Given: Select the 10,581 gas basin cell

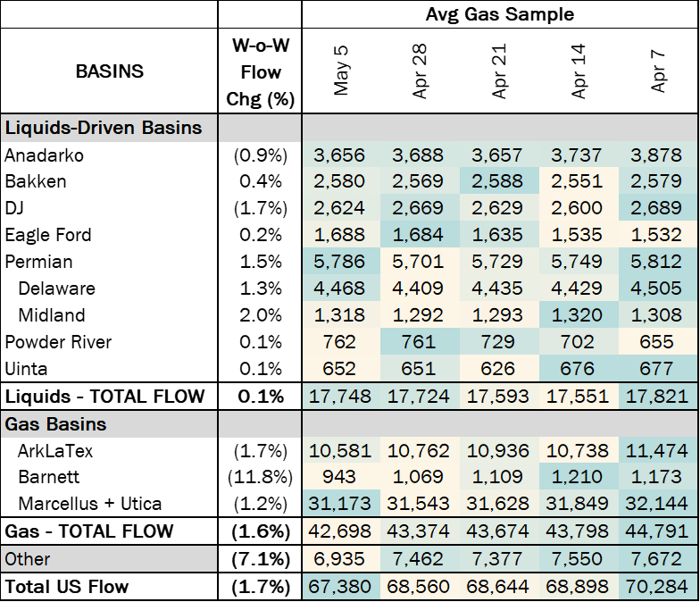Looking at the screenshot, I should tap(340, 451).
